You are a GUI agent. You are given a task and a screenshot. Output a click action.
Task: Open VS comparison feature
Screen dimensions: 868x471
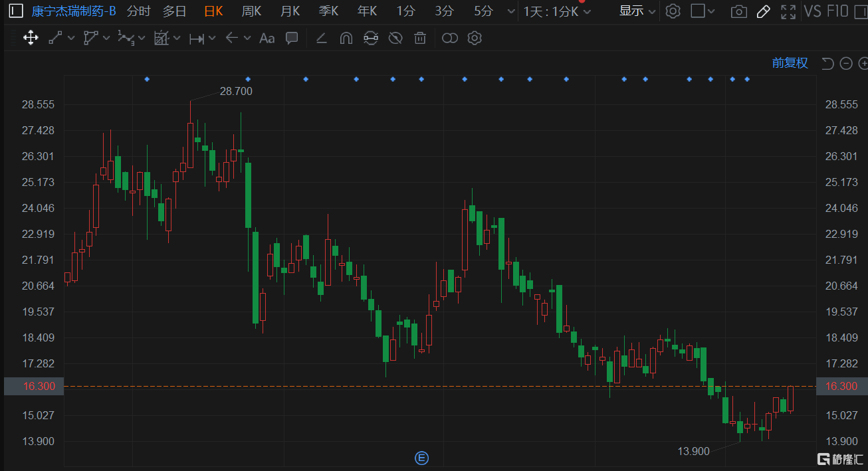(x=812, y=11)
